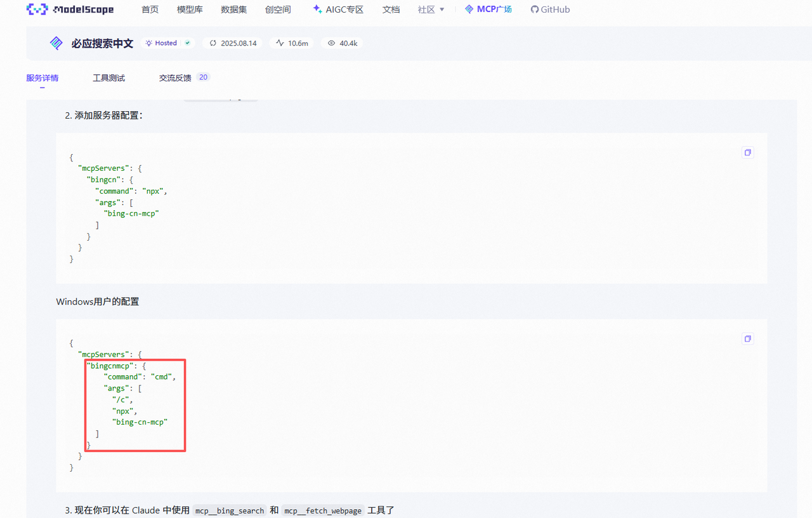The width and height of the screenshot is (812, 518).
Task: Click the 必应搜索中文 service logo icon
Action: pyautogui.click(x=56, y=43)
